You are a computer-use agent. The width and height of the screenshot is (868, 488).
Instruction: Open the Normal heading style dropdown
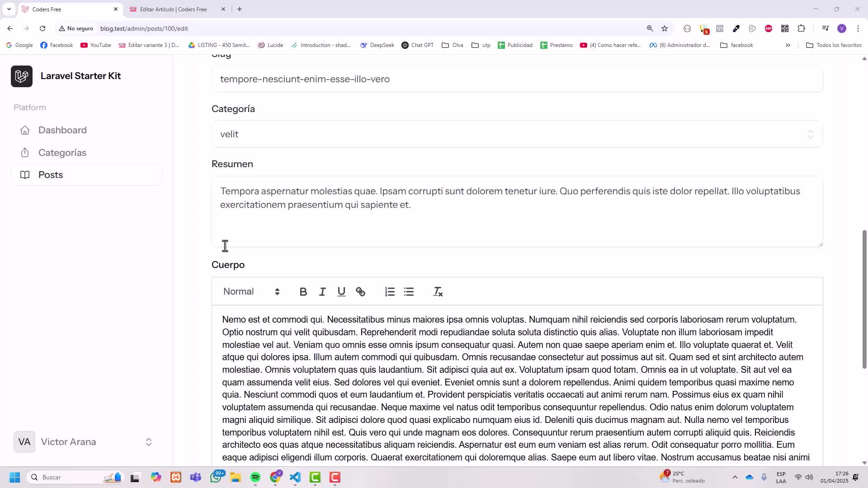click(x=251, y=292)
